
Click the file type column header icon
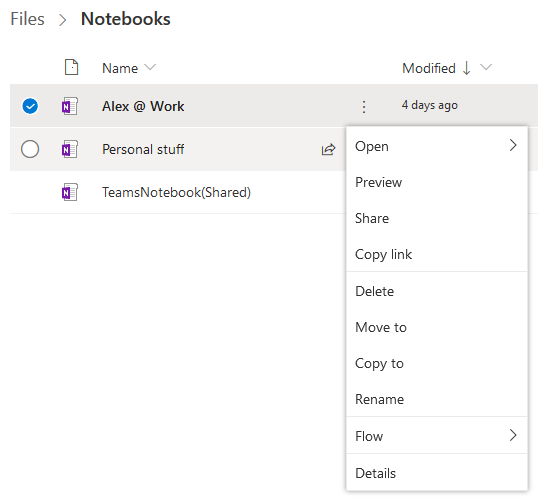(x=71, y=67)
